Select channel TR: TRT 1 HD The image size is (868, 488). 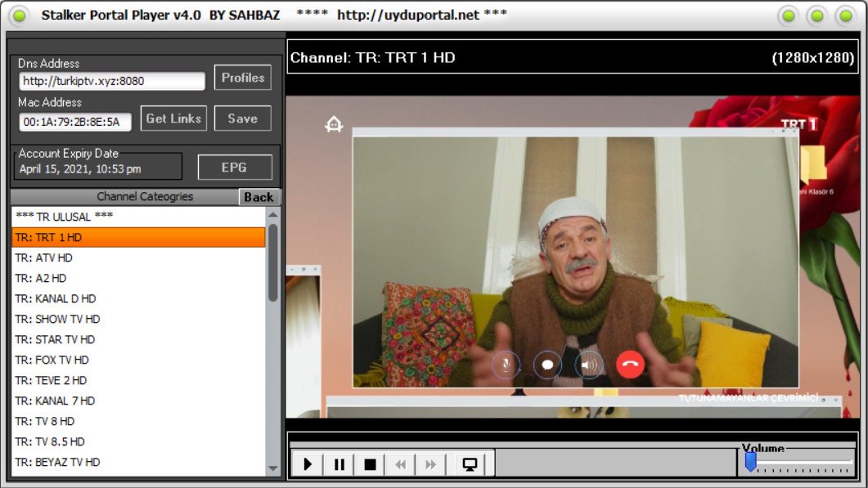(x=138, y=237)
